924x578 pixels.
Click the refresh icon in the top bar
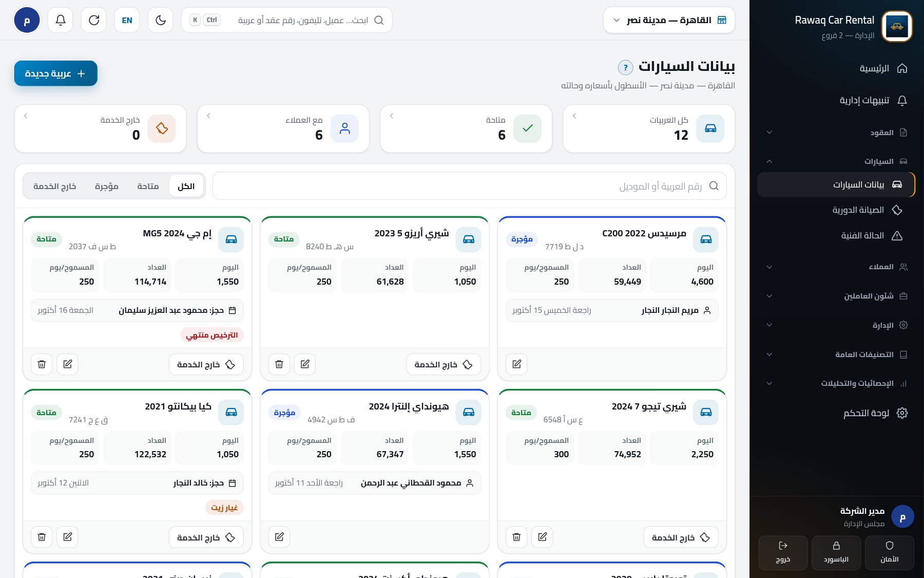[x=94, y=20]
